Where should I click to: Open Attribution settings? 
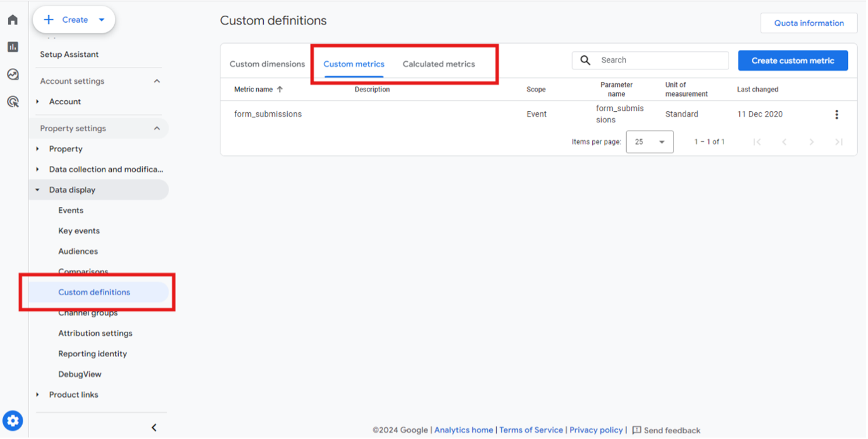tap(95, 333)
